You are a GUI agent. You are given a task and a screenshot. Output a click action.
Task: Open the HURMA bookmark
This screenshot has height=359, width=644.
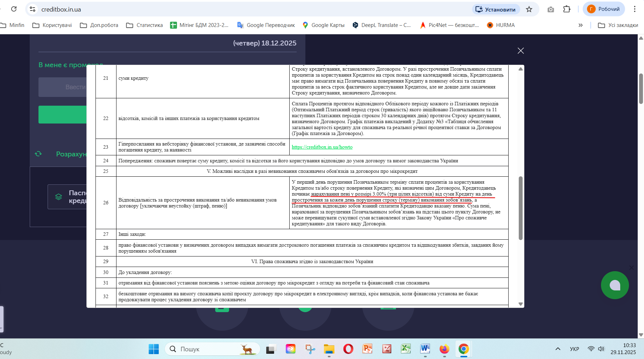(501, 25)
